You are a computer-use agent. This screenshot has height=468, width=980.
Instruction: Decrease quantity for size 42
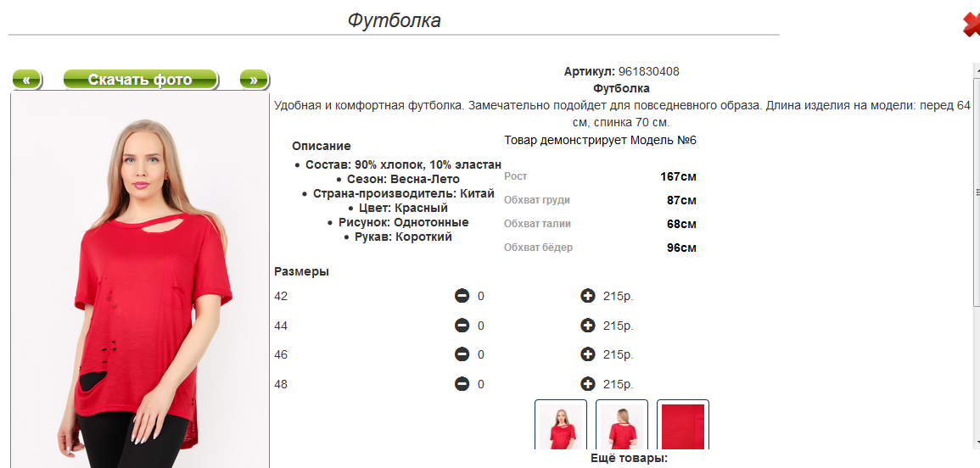462,296
